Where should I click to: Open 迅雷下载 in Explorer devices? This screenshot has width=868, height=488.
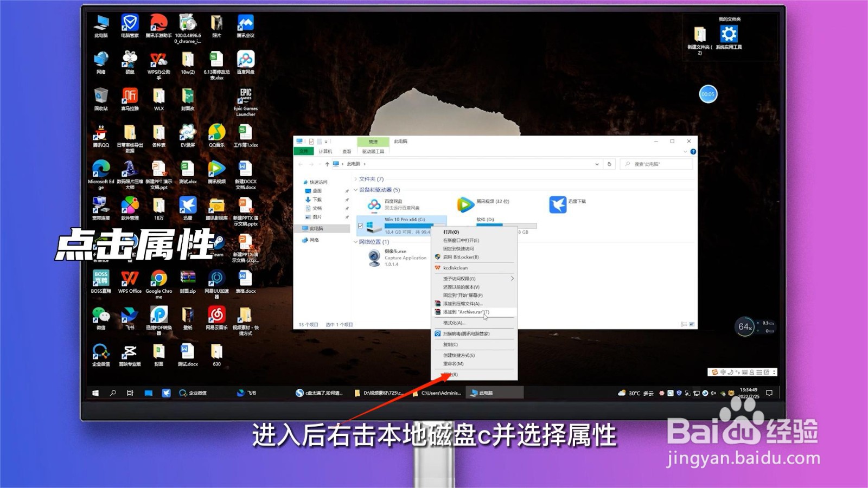[x=568, y=204]
